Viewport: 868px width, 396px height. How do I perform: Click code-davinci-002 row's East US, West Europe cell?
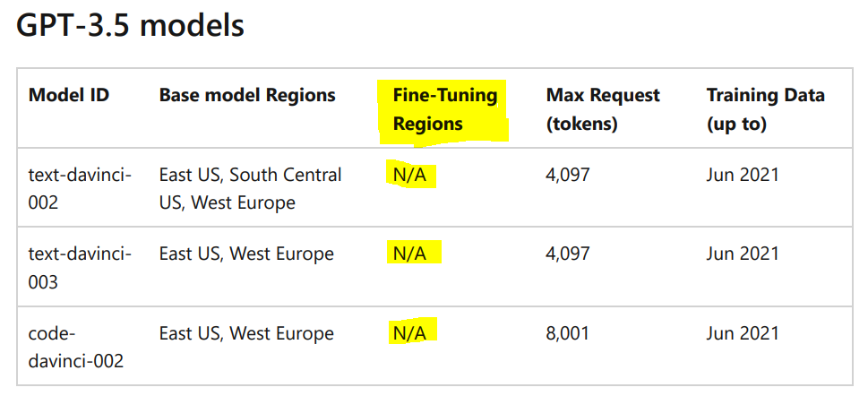tap(247, 333)
